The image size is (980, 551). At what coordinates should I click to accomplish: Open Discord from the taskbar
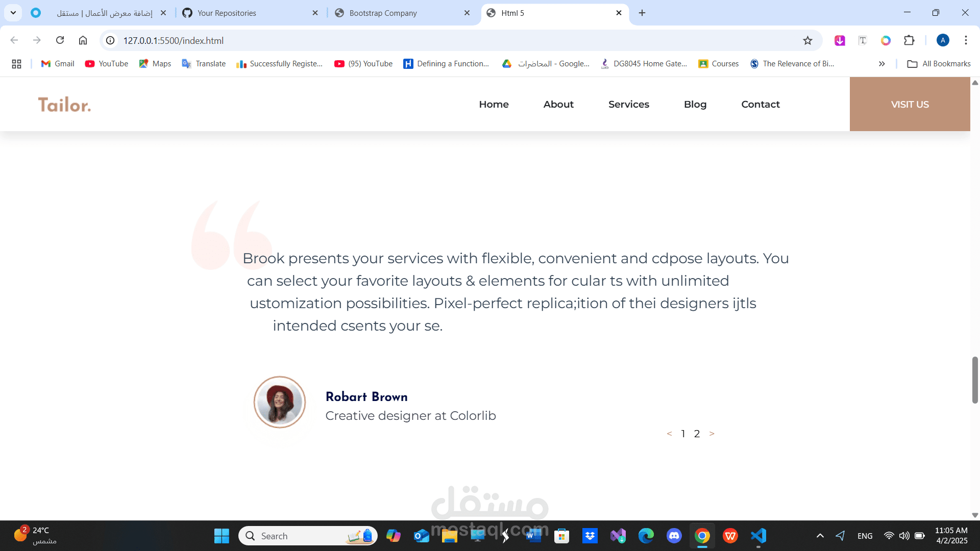point(674,536)
